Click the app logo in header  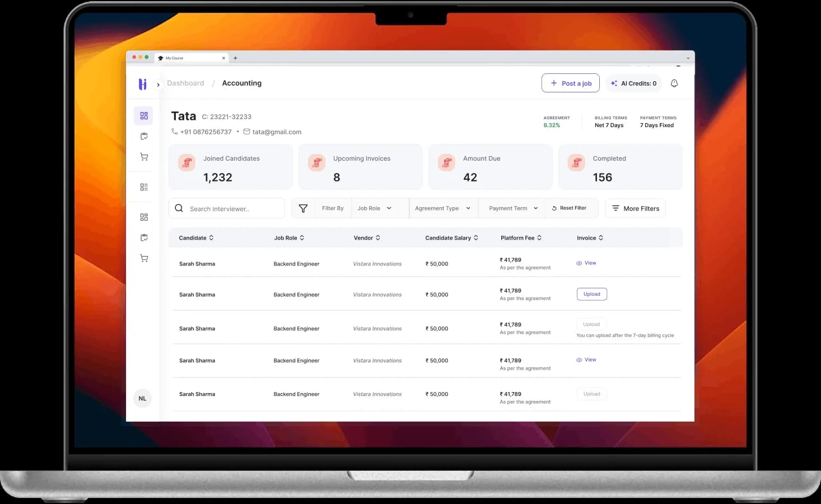[142, 84]
